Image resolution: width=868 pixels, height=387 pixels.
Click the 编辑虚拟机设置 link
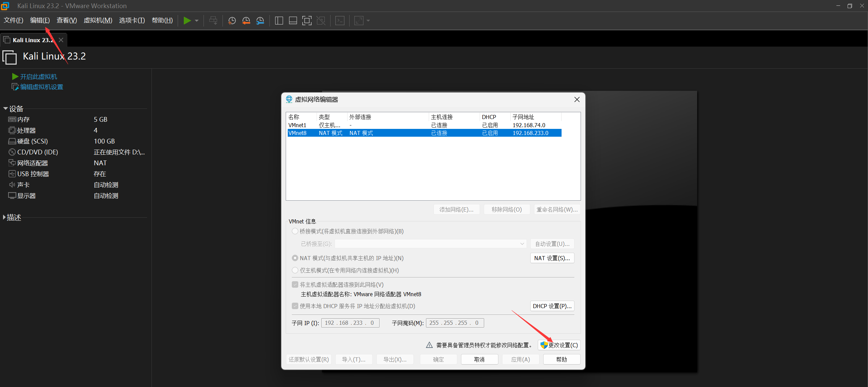click(x=41, y=87)
